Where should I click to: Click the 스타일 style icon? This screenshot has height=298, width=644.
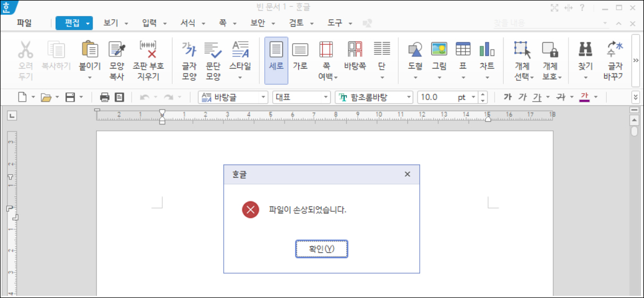pyautogui.click(x=240, y=49)
